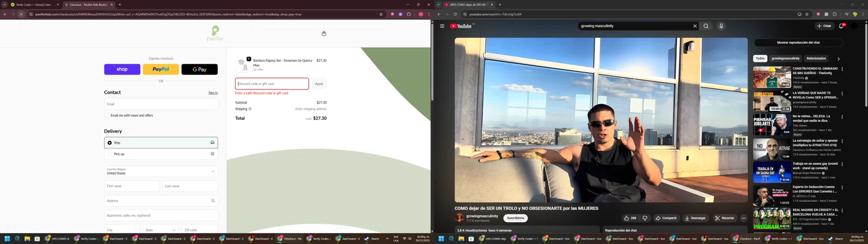This screenshot has height=244, width=868.
Task: Open options for CONSTRUYENDO EL GIMNASIO video
Action: (x=842, y=69)
